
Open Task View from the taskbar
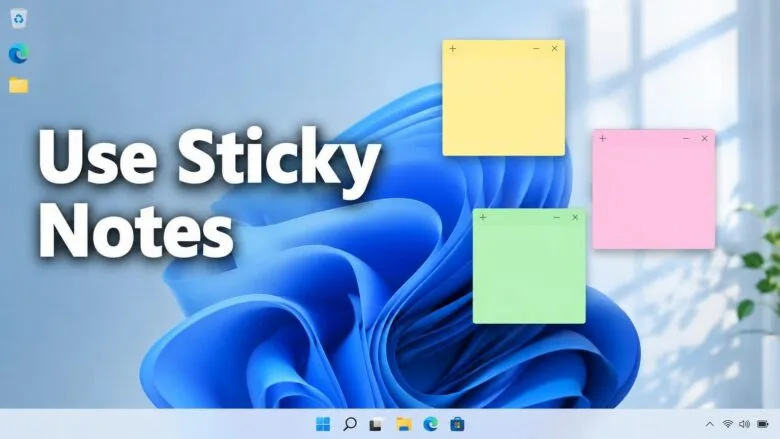[376, 425]
